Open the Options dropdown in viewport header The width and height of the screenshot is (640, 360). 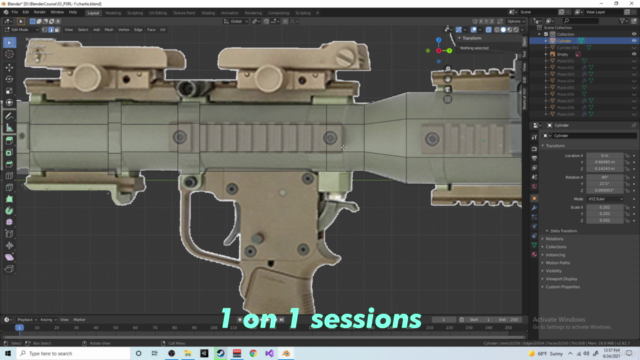pyautogui.click(x=516, y=21)
